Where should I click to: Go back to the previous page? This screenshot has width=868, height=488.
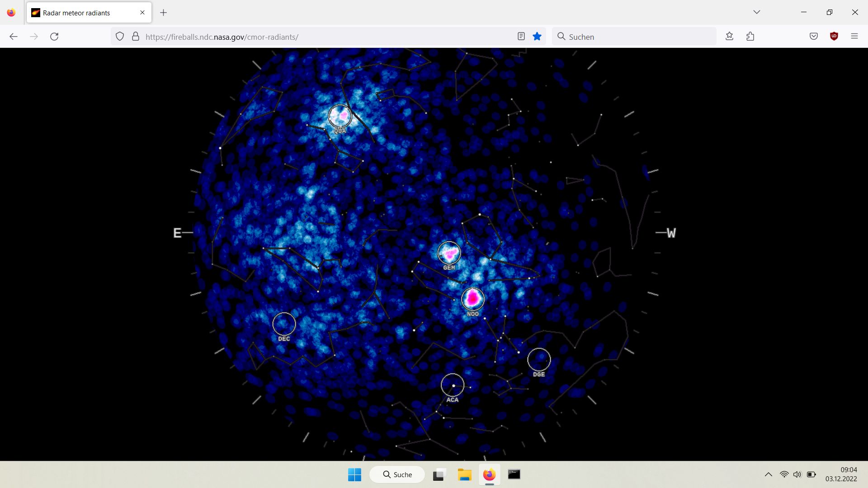coord(14,37)
